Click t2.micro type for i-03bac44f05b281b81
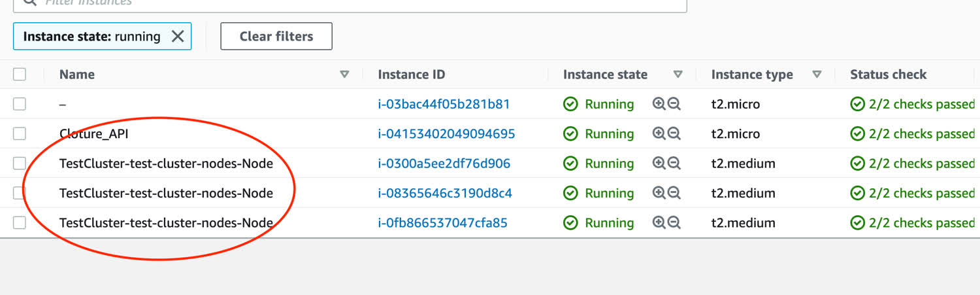The width and height of the screenshot is (980, 295). (x=736, y=104)
